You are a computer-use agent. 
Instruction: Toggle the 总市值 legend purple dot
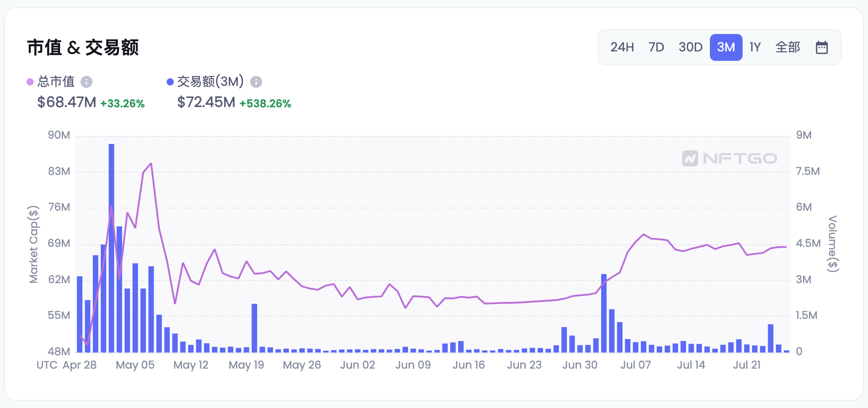coord(30,82)
